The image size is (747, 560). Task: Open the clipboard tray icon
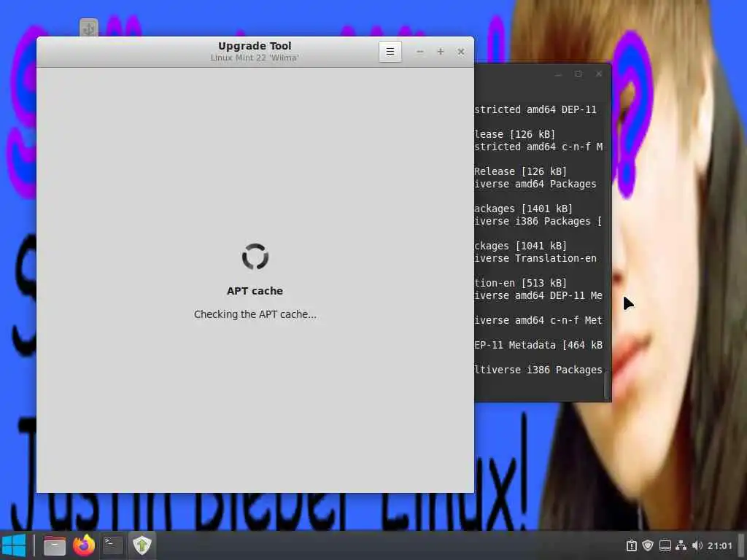[x=631, y=545]
